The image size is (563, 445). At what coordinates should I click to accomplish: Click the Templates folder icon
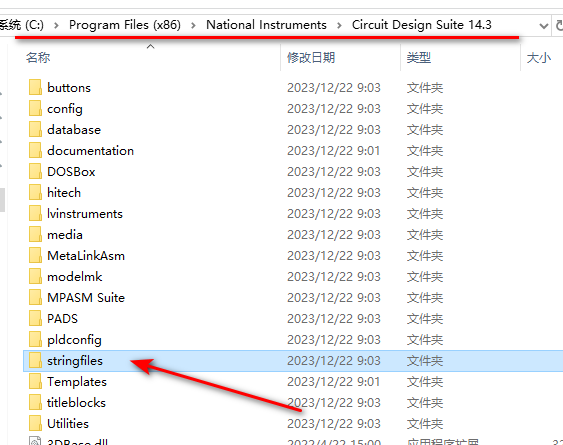tap(35, 381)
